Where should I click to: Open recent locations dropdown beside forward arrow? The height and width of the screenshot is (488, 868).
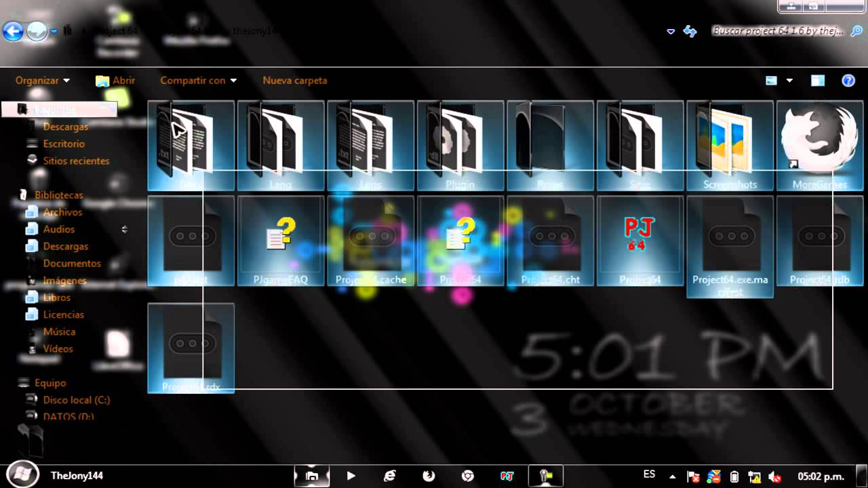(54, 31)
